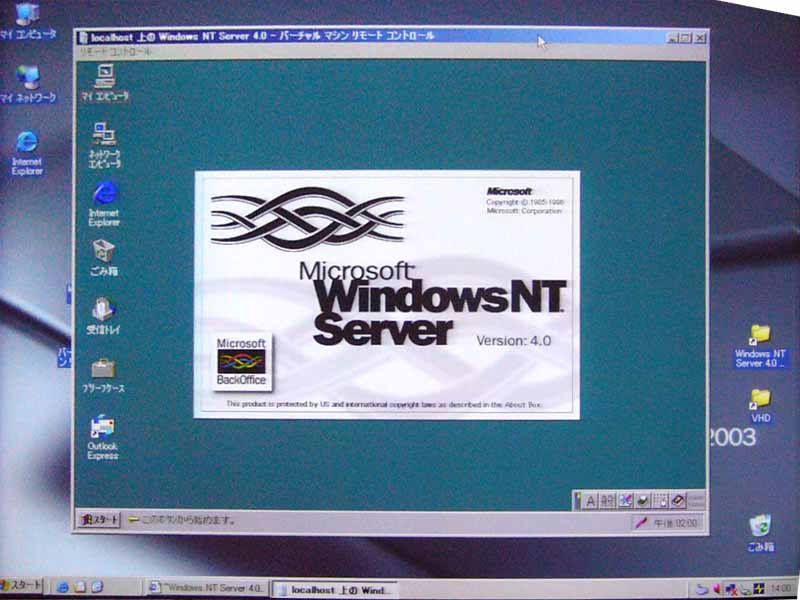Select ネットワーク コンピュータ icon in the NT desktop
This screenshot has height=600, width=800.
coord(105,145)
